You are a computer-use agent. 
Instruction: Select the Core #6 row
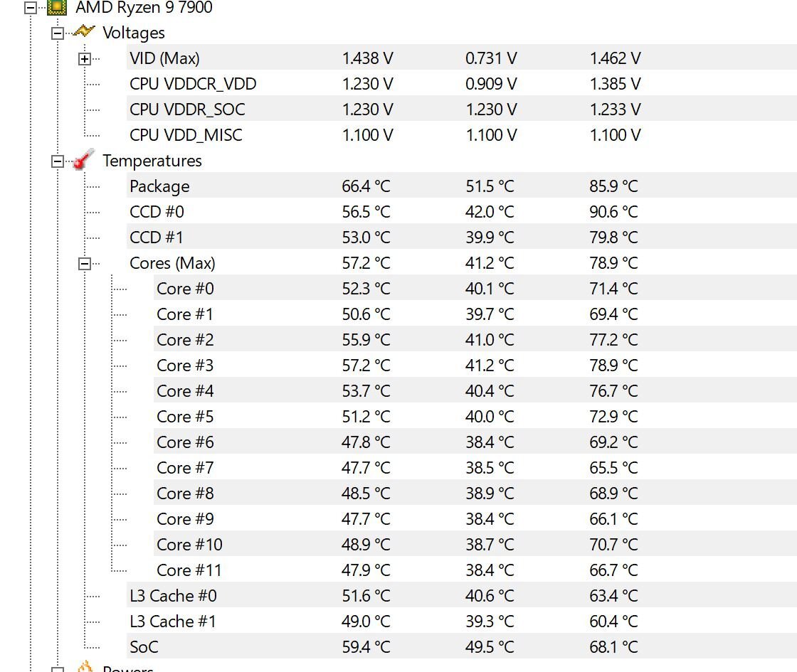(x=475, y=442)
